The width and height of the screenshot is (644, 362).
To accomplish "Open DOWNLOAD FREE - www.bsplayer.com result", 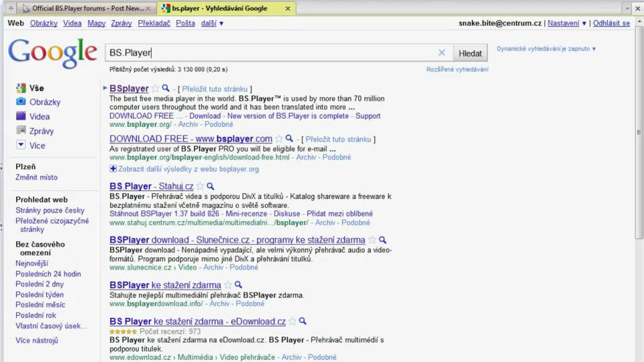I will tap(191, 139).
